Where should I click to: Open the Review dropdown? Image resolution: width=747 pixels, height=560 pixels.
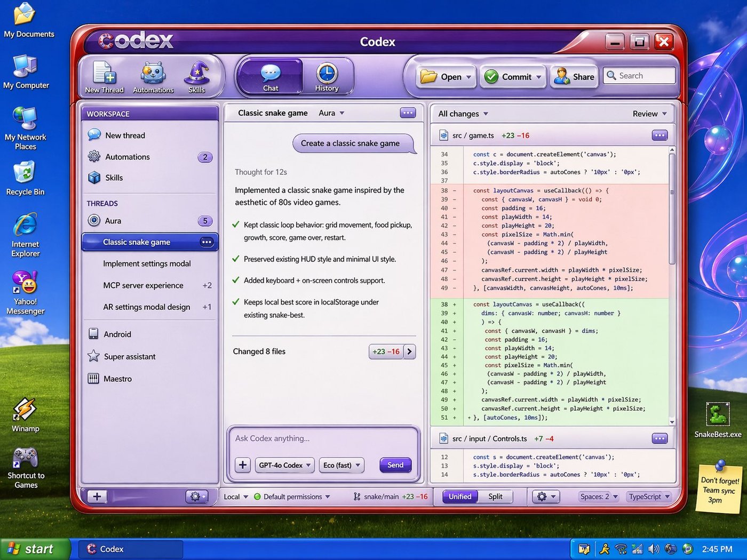pyautogui.click(x=650, y=114)
